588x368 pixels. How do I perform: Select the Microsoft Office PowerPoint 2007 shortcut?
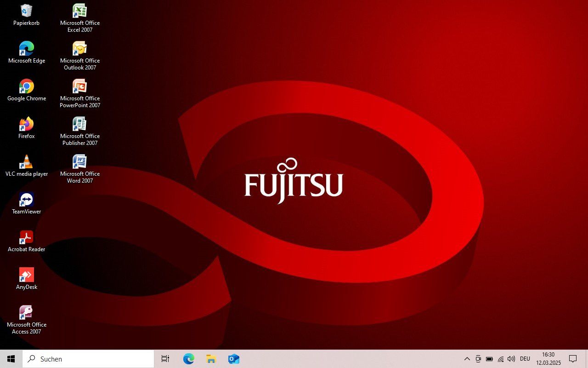pos(80,93)
